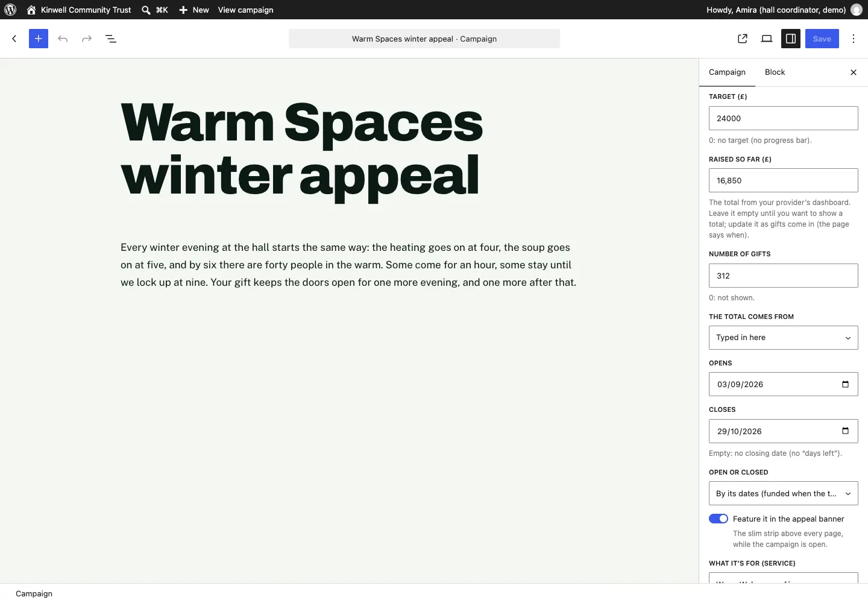Open the Opens date calendar picker

845,384
